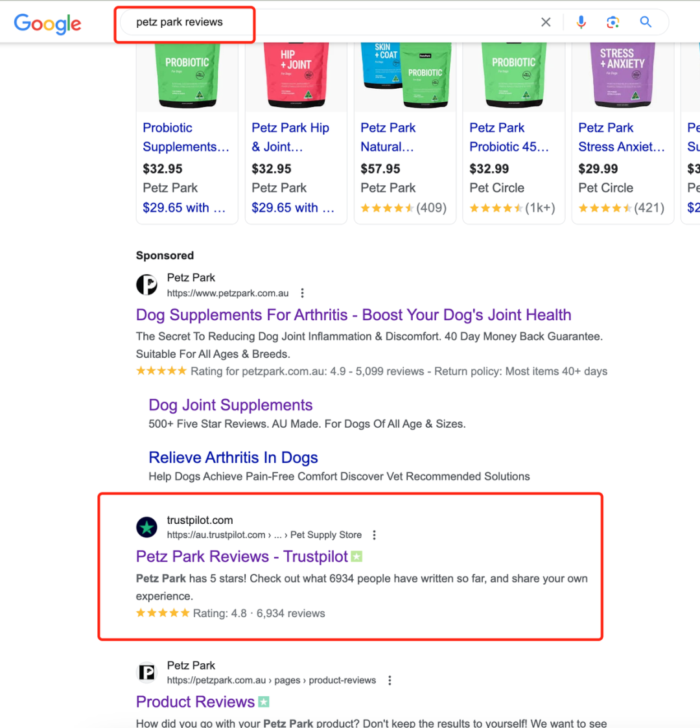Click the 409 reviews star rating

(403, 207)
